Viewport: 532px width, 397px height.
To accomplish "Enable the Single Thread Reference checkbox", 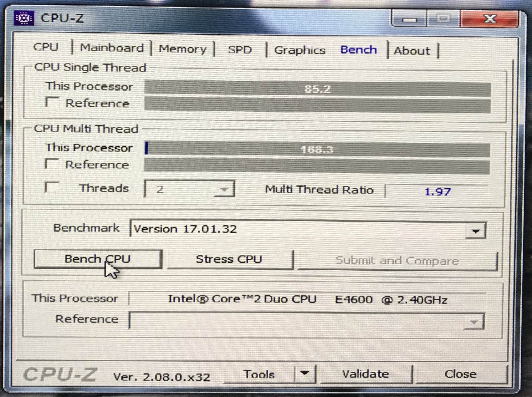I will click(x=52, y=102).
